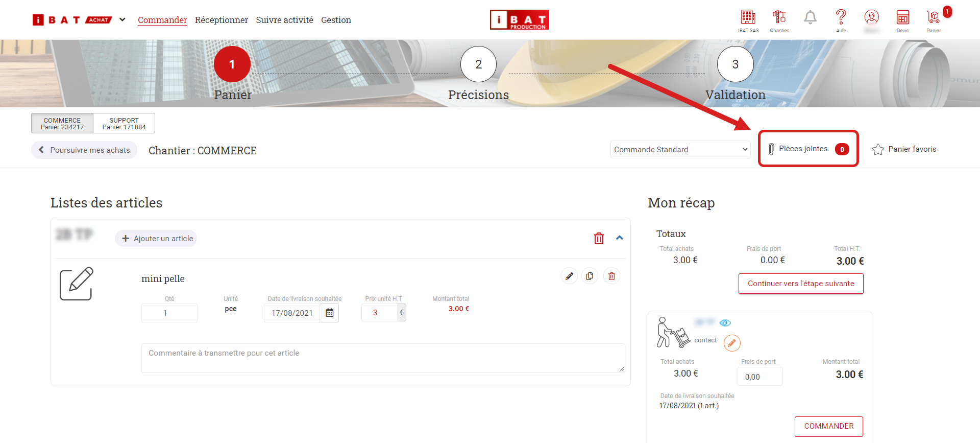This screenshot has width=980, height=443.
Task: Open the Réceptionner menu
Action: point(221,20)
